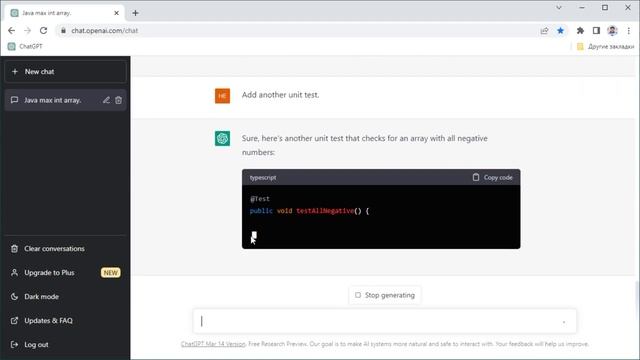
Task: Click the typescript code block label
Action: click(263, 178)
